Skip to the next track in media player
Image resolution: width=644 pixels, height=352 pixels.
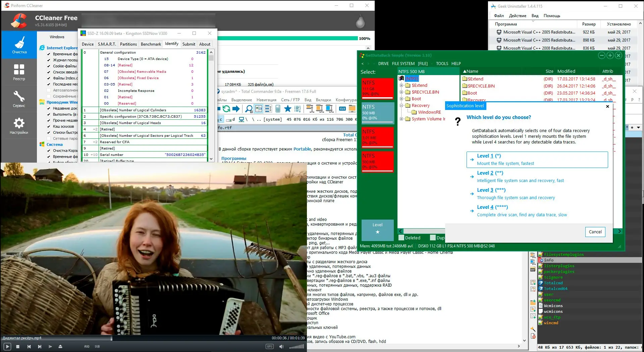(40, 347)
